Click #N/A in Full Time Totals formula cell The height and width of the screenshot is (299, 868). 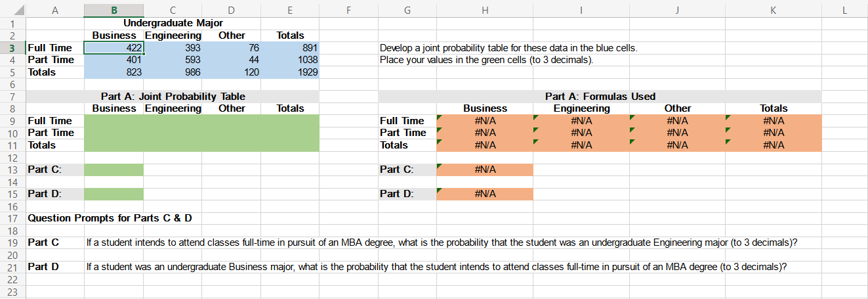tap(774, 121)
